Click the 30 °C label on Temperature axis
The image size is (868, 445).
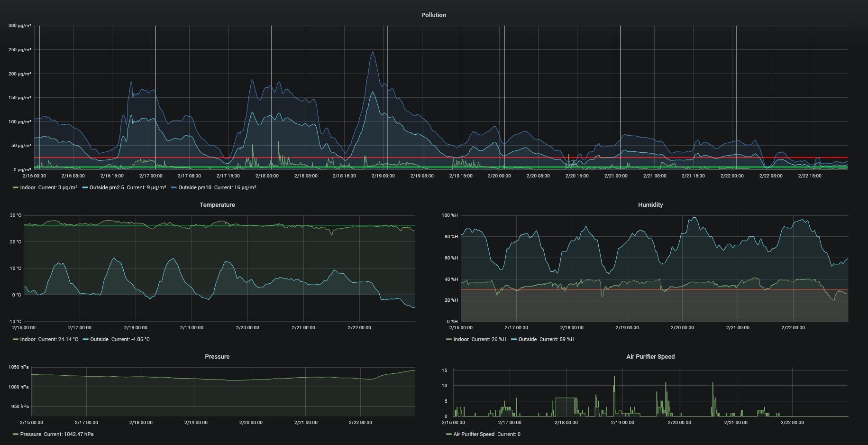[x=16, y=215]
